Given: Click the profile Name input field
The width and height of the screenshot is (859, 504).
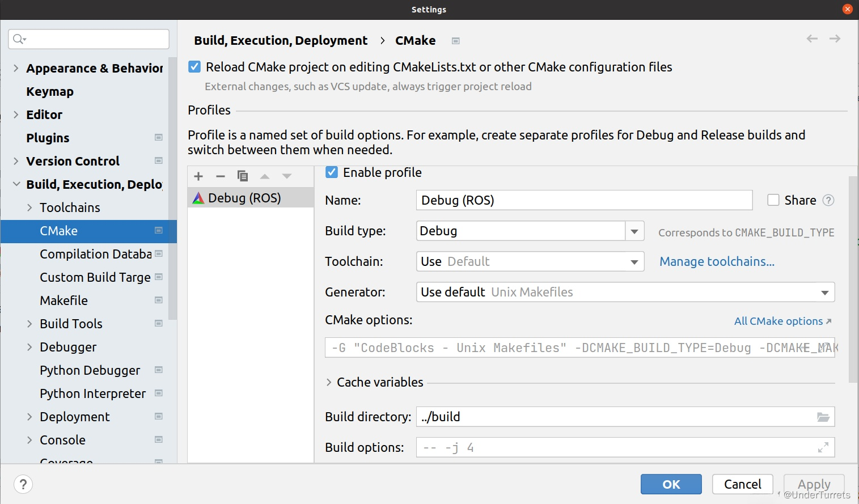Looking at the screenshot, I should (x=583, y=200).
